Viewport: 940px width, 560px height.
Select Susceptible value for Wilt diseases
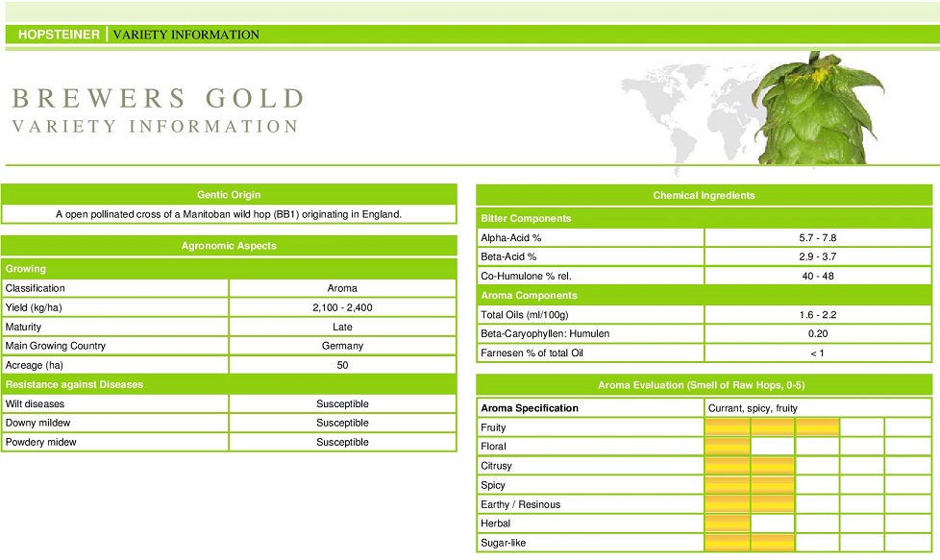(342, 403)
